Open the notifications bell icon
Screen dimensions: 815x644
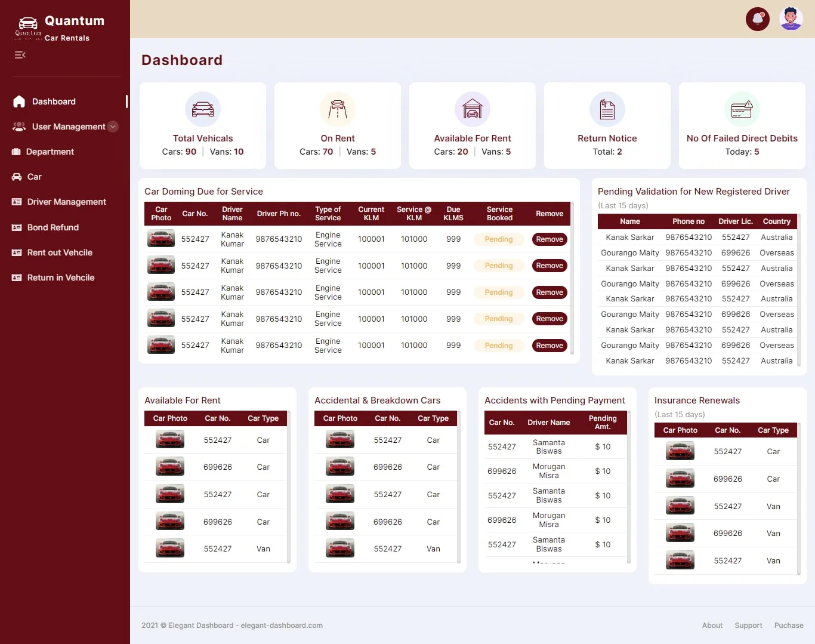tap(758, 19)
